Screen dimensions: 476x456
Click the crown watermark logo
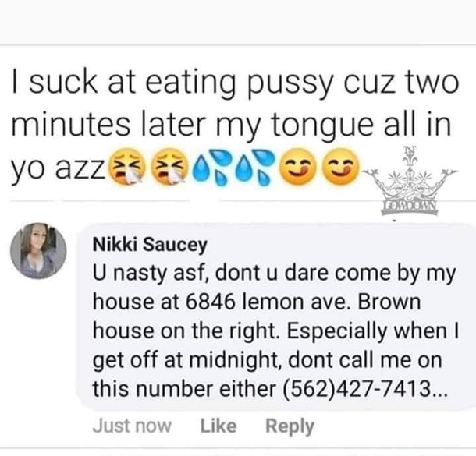(410, 182)
